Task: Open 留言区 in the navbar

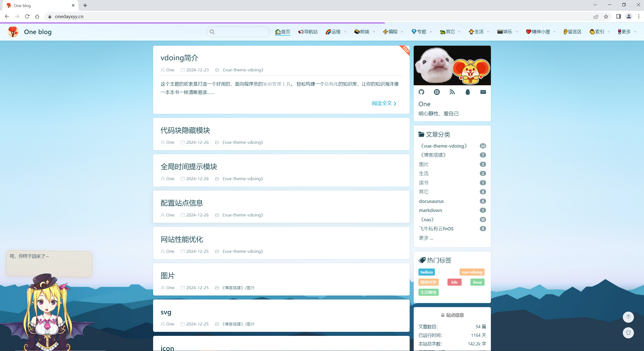Action: (x=573, y=32)
